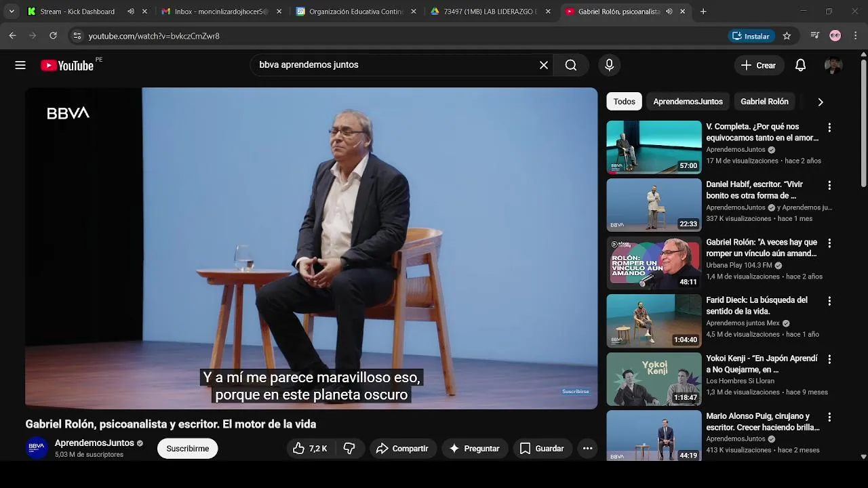The image size is (868, 488).
Task: Run search with the magnifier button
Action: (x=571, y=65)
